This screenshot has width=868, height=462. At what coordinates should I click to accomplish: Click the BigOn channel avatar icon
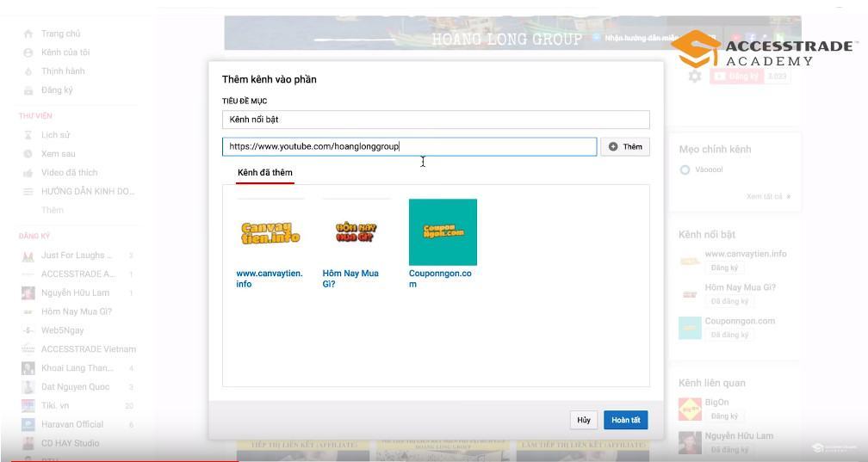690,410
